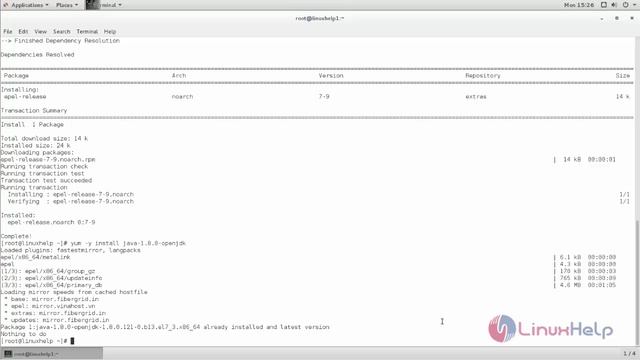Click the 'Verifying : epel-release-7-9.noarch' line
Image resolution: width=640 pixels, height=360 pixels.
(x=71, y=201)
